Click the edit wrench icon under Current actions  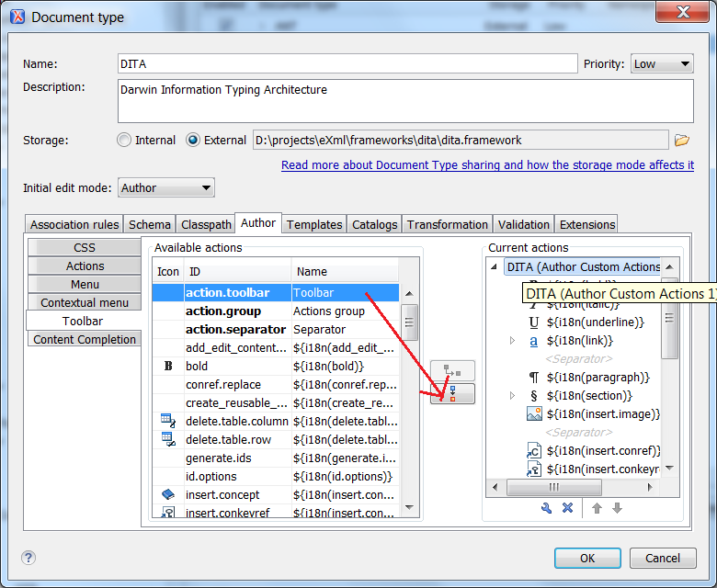tap(546, 508)
